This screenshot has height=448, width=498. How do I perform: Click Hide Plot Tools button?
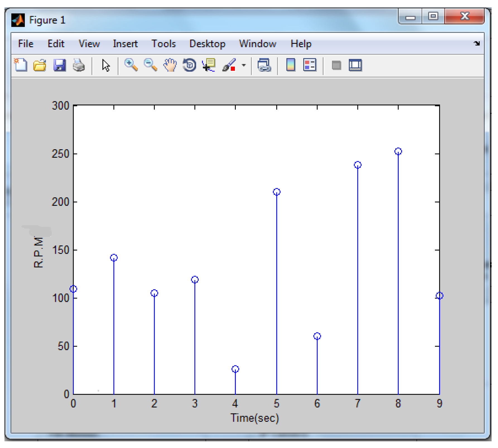tap(336, 65)
